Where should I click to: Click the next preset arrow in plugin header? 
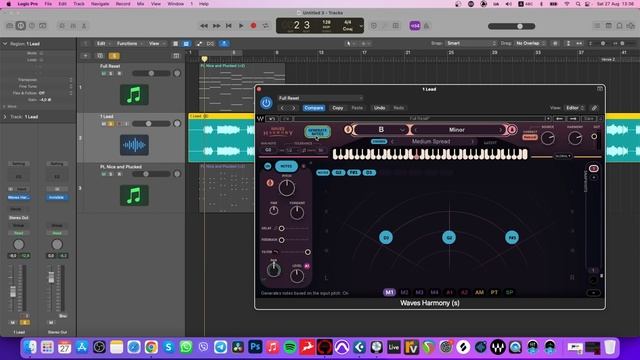pos(293,108)
